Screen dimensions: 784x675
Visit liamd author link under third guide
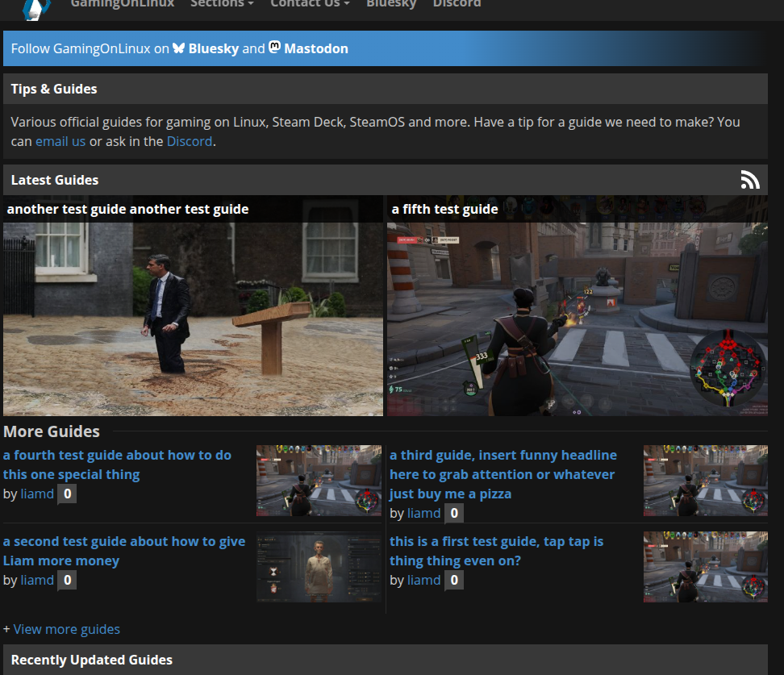point(423,513)
